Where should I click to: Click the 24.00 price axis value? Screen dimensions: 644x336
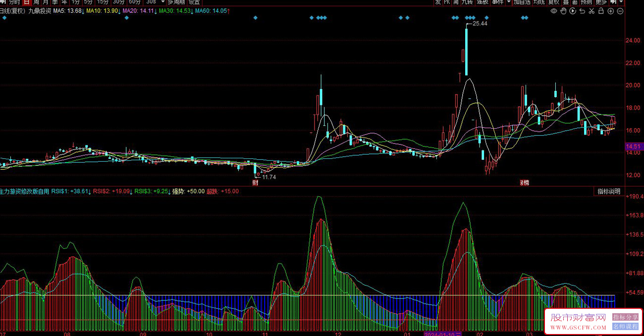633,41
